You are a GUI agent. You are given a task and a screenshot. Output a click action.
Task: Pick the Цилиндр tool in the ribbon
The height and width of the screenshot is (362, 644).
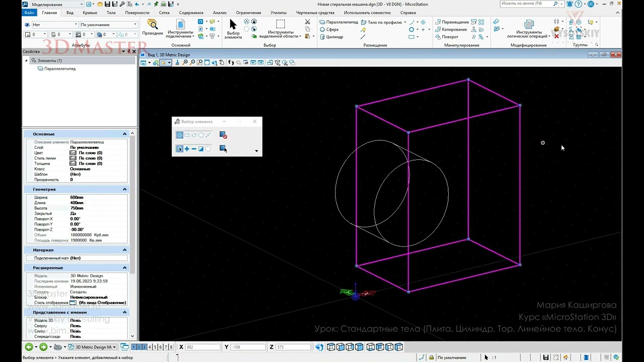pyautogui.click(x=331, y=37)
